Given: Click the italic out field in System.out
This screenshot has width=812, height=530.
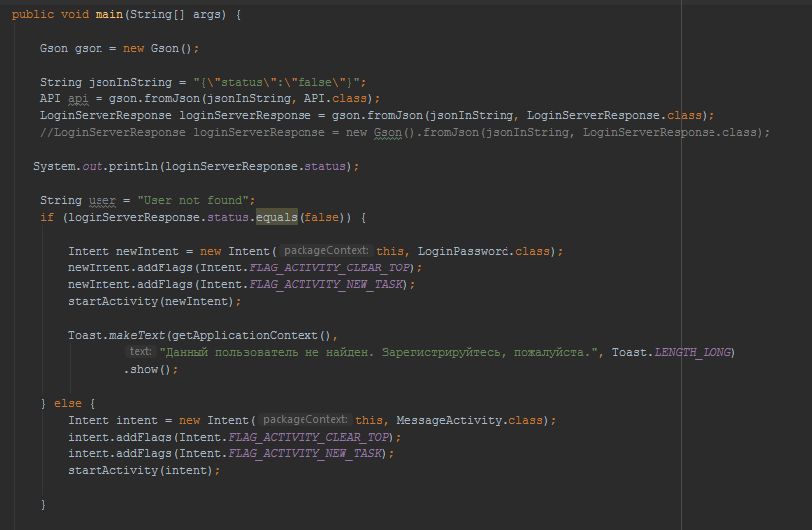Looking at the screenshot, I should coord(92,166).
